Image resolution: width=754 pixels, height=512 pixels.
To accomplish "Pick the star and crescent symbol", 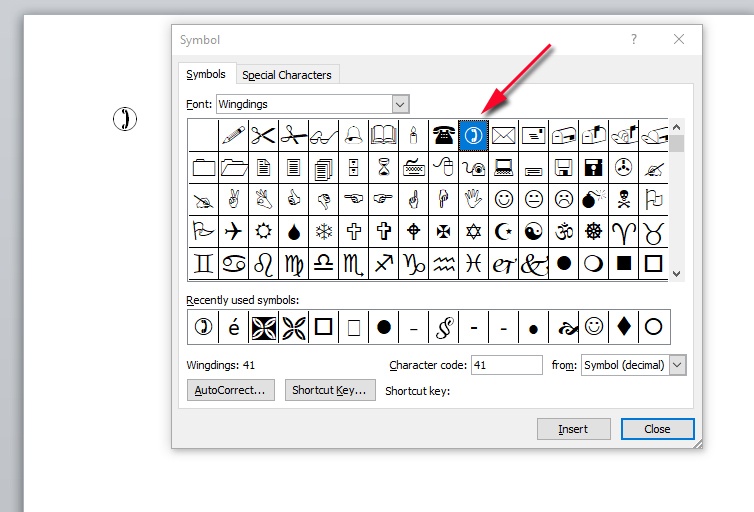I will click(503, 231).
